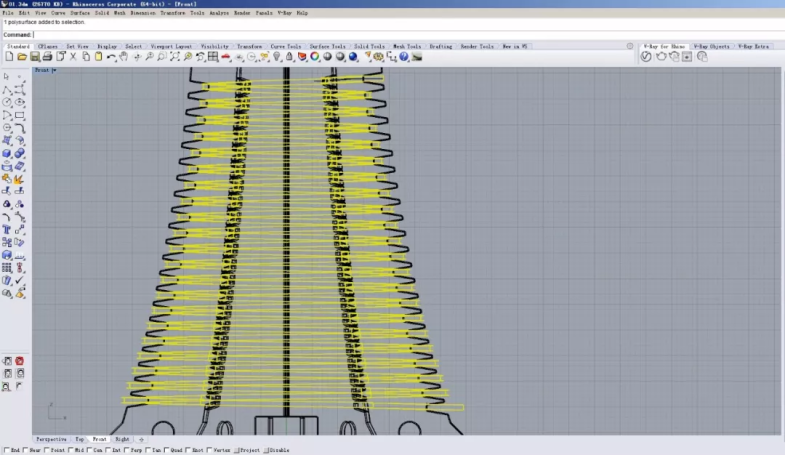
Task: Click the Save file icon
Action: tap(34, 57)
